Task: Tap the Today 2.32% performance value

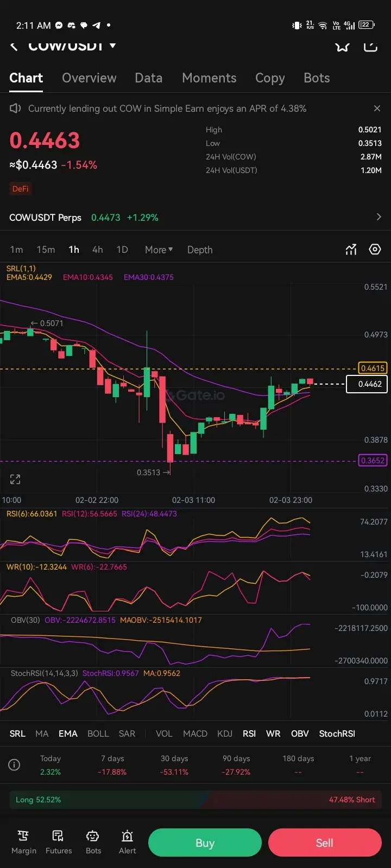Action: click(51, 772)
